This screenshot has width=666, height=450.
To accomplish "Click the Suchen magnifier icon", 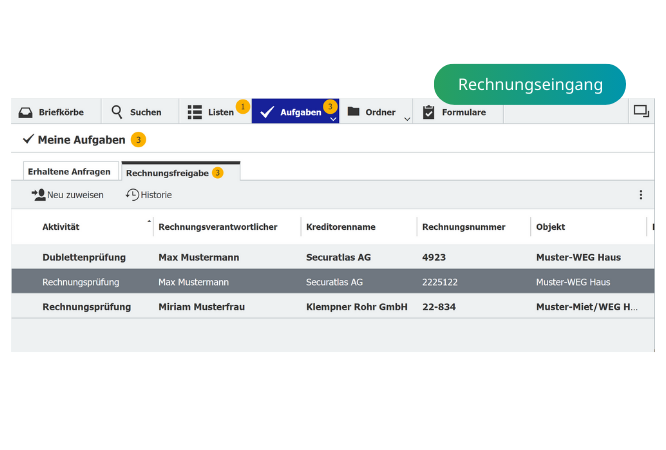I will [117, 112].
